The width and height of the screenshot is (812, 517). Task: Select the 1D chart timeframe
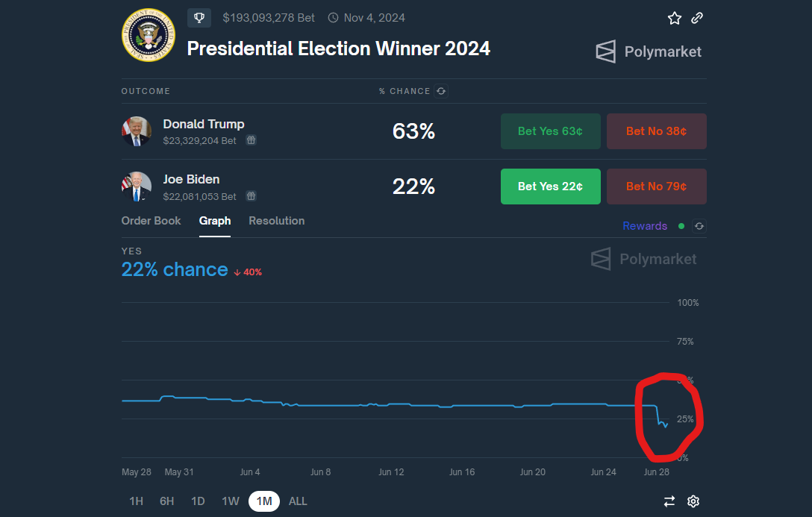click(x=197, y=501)
